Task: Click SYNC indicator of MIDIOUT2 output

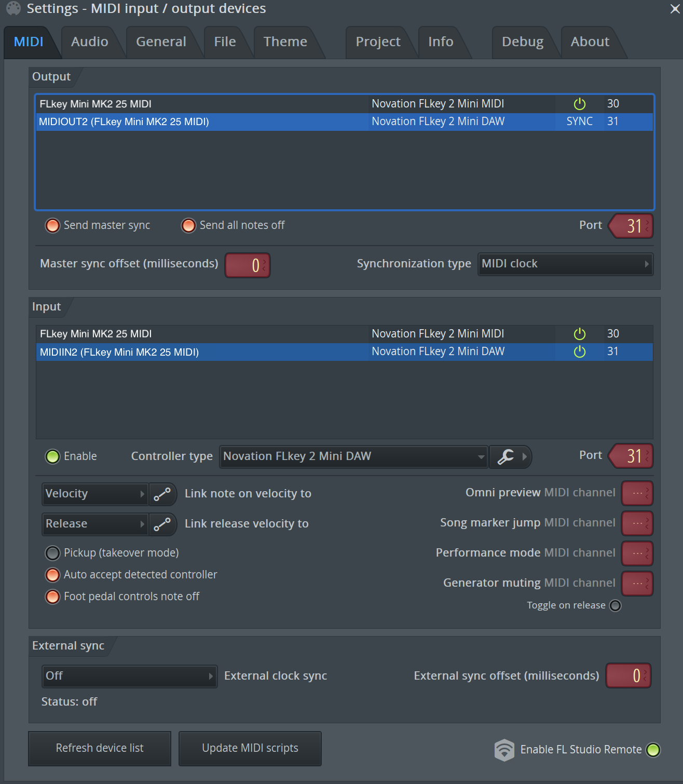Action: (x=579, y=121)
